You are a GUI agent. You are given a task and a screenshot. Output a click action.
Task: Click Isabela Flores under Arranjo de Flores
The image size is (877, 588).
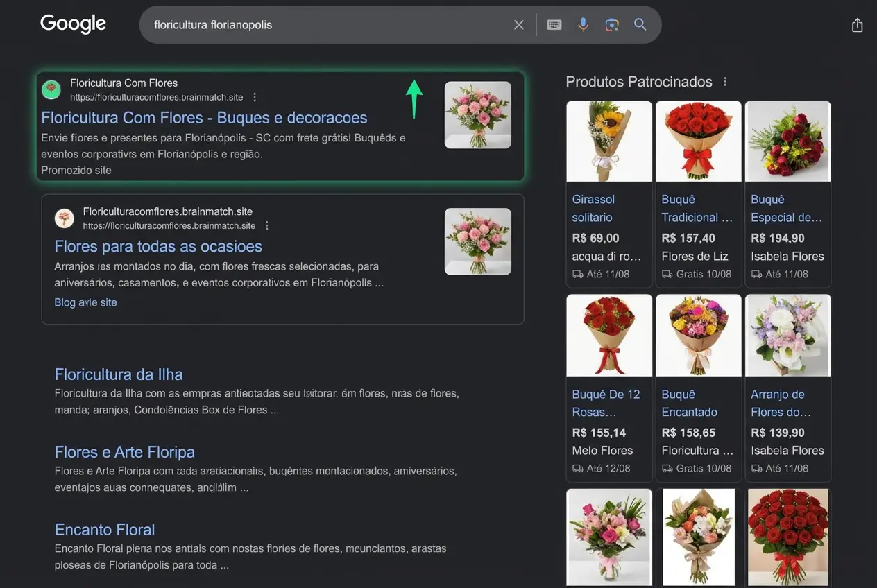787,451
